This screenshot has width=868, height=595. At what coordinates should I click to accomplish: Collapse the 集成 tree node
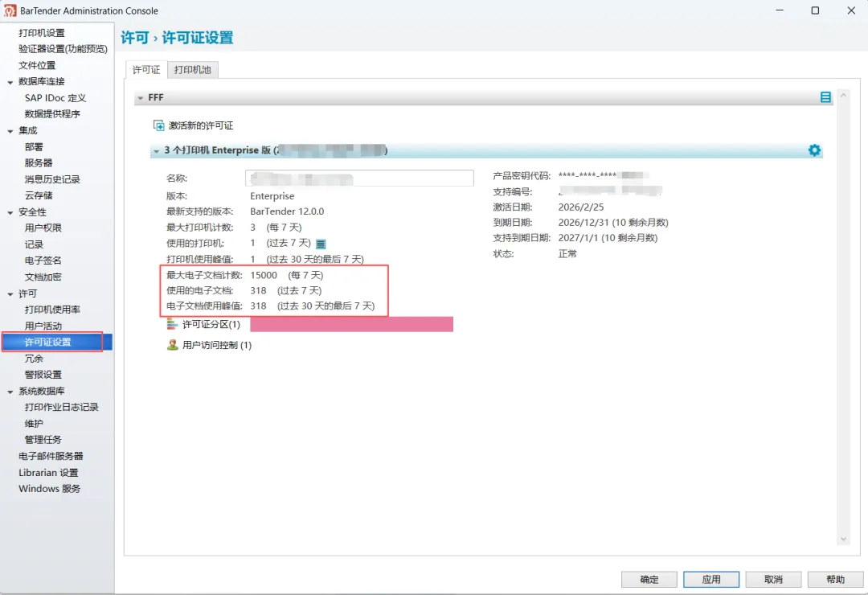pyautogui.click(x=10, y=131)
